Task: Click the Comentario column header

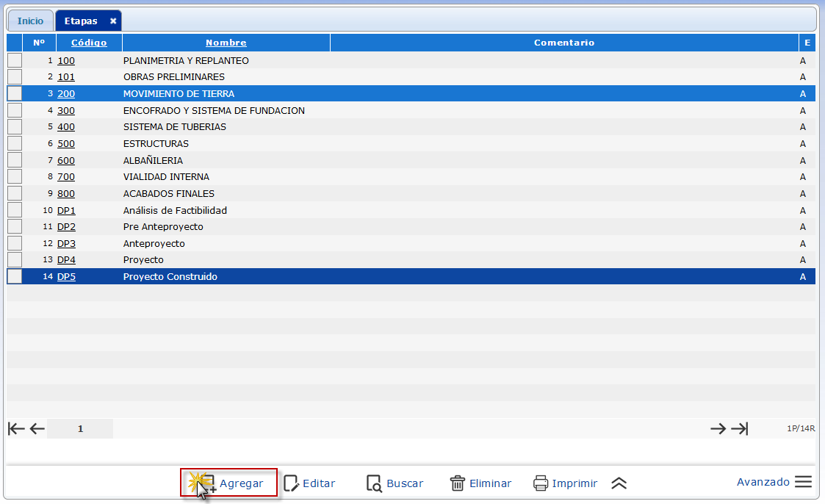Action: click(564, 43)
